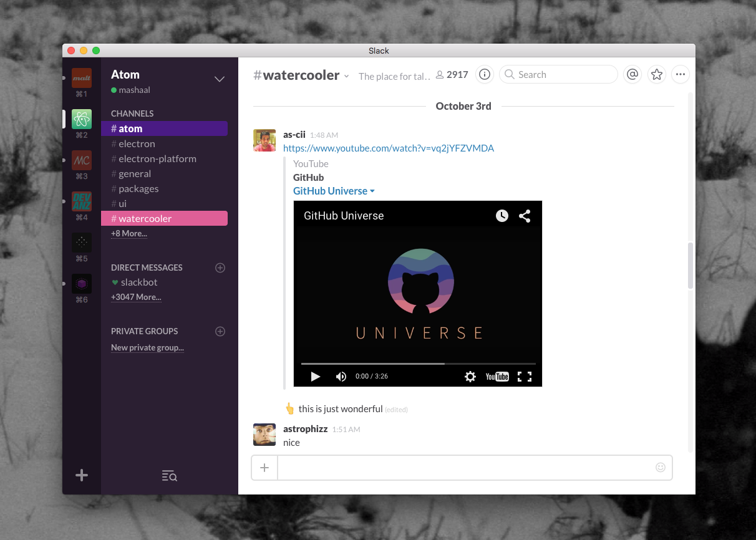This screenshot has height=540, width=756.
Task: Open mentions with the @ icon
Action: pos(632,74)
